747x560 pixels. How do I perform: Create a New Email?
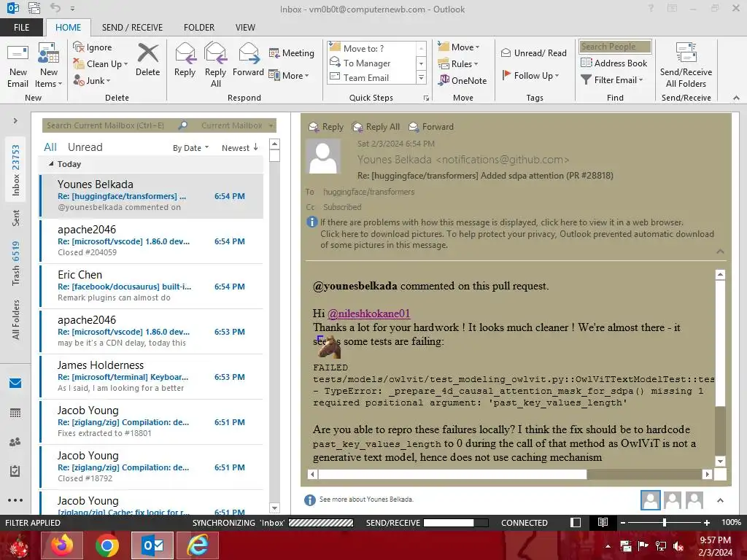click(x=18, y=65)
